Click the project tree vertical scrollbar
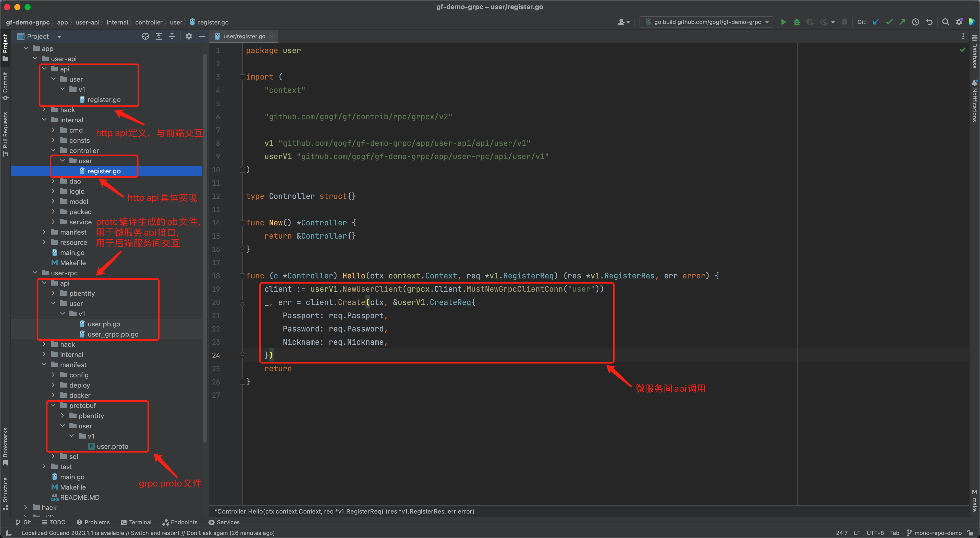 coord(205,247)
